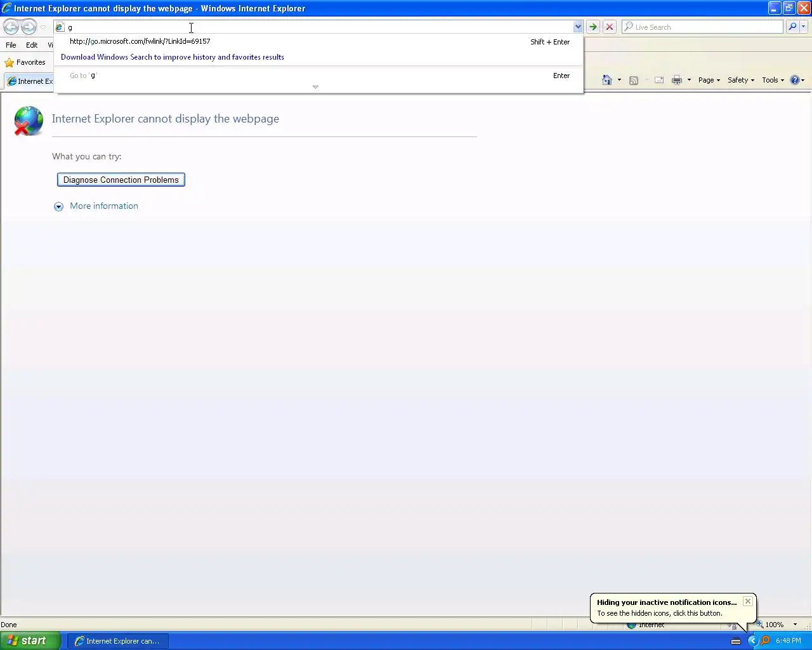
Task: Go forward with the Forward arrow
Action: (29, 27)
